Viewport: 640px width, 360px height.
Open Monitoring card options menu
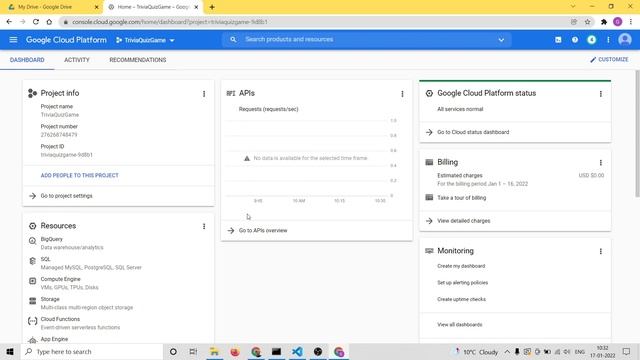(x=601, y=251)
